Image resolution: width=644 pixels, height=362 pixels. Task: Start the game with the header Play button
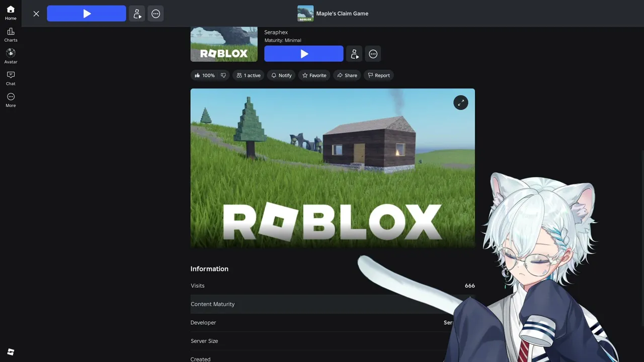point(87,14)
